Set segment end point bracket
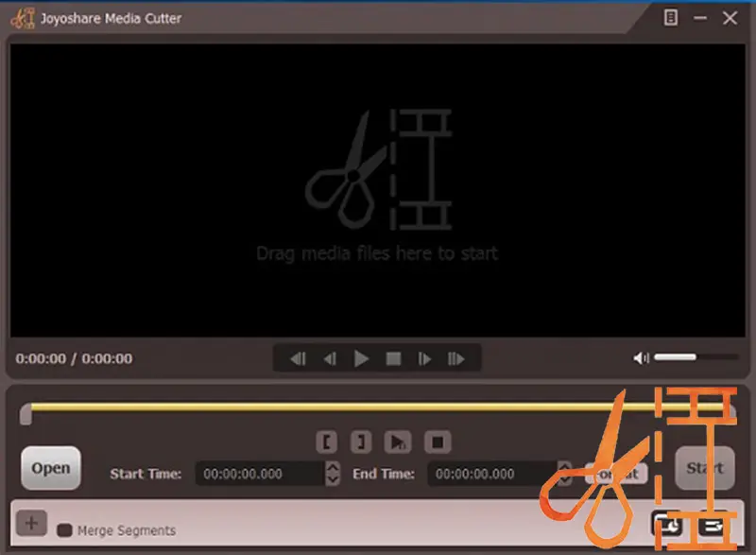This screenshot has height=555, width=756. pyautogui.click(x=361, y=442)
